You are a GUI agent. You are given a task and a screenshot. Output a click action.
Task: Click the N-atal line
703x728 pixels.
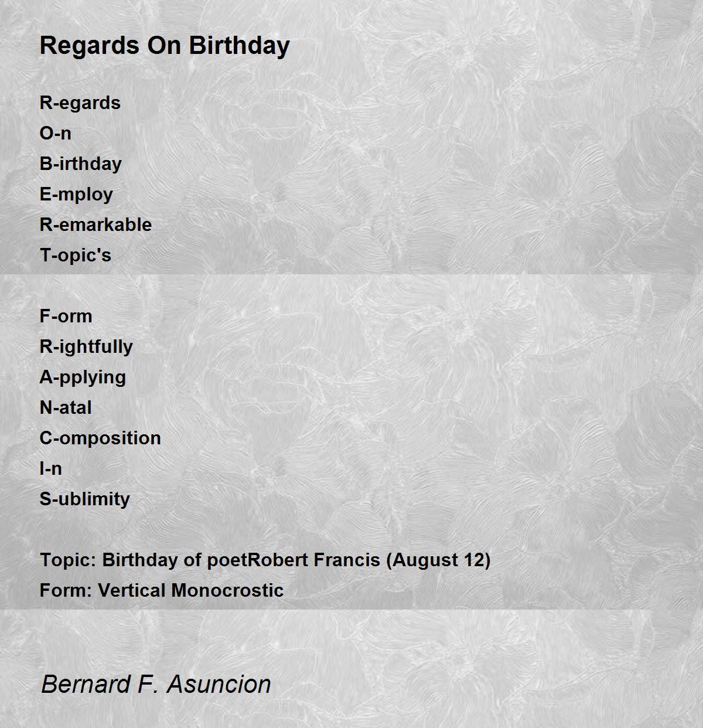click(66, 407)
